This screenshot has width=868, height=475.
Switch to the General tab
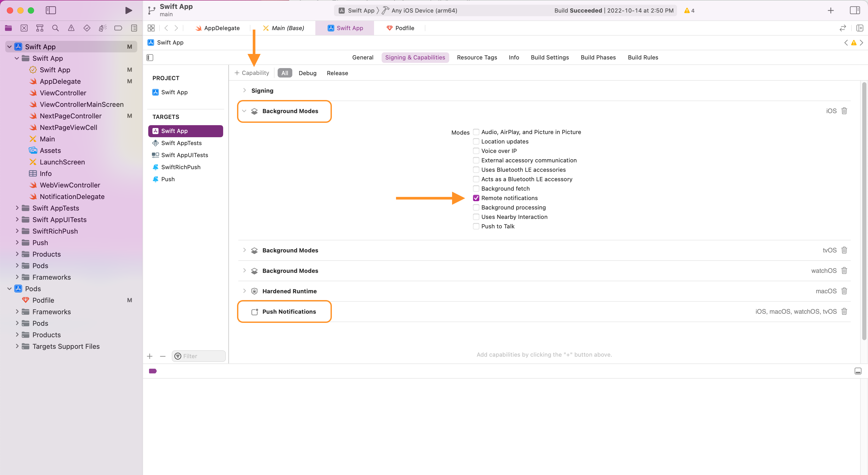pyautogui.click(x=362, y=57)
